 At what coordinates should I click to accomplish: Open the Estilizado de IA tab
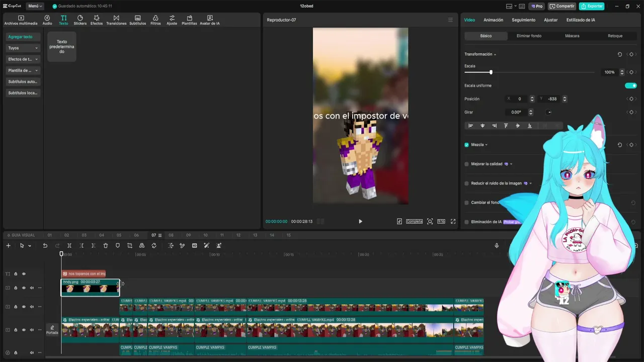coord(581,20)
